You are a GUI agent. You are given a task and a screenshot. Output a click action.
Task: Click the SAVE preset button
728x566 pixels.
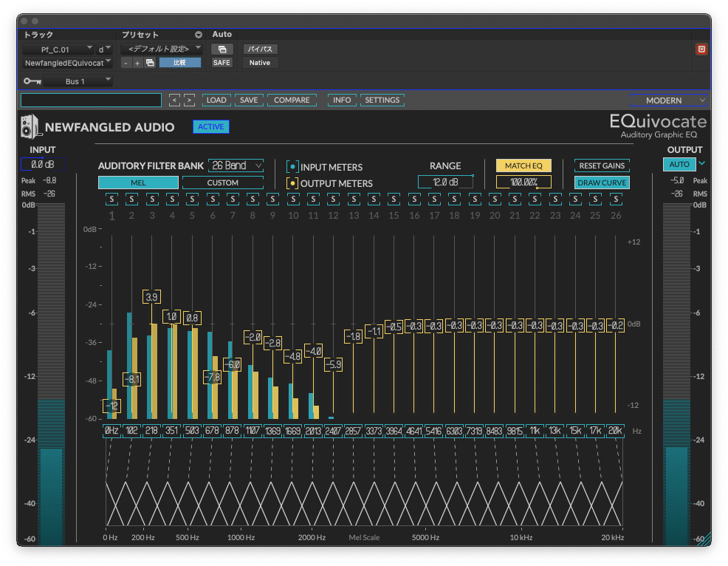249,100
